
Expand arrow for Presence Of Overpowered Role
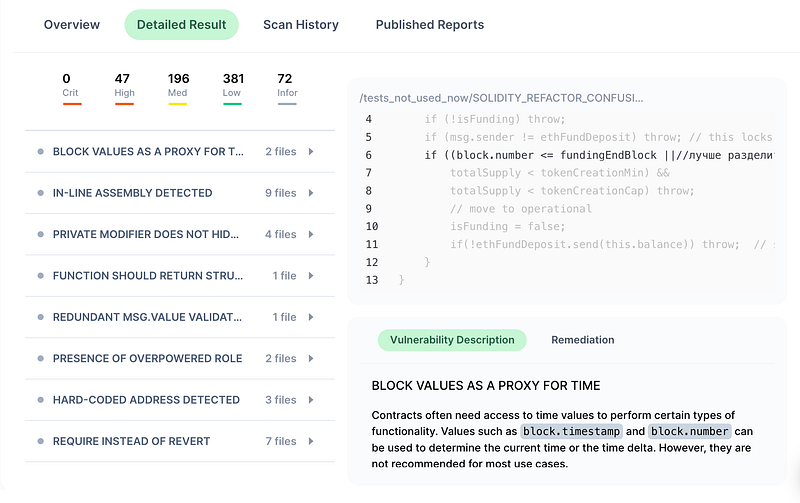coord(311,358)
